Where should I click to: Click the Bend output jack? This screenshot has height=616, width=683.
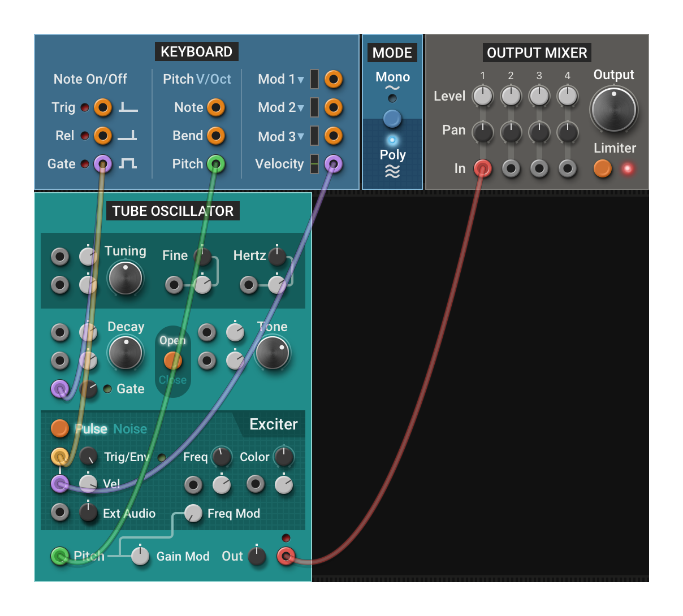(217, 136)
